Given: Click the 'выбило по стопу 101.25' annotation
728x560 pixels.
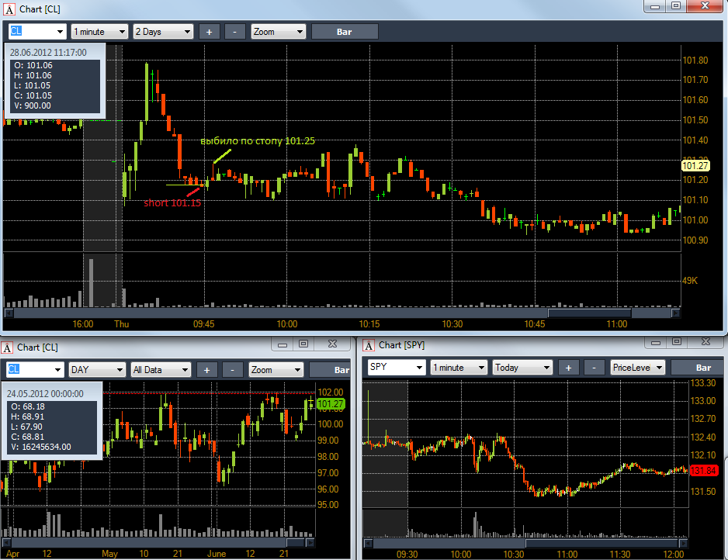Looking at the screenshot, I should (x=258, y=140).
